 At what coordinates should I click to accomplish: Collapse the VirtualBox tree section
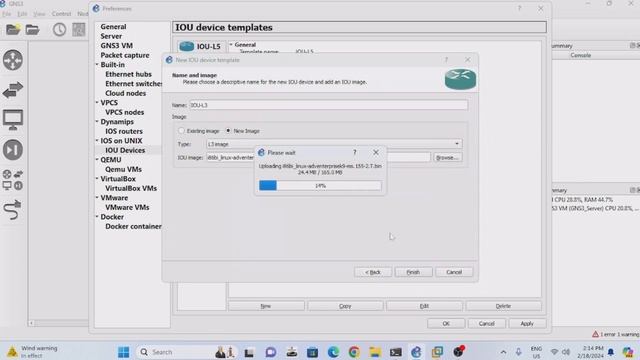pyautogui.click(x=97, y=179)
